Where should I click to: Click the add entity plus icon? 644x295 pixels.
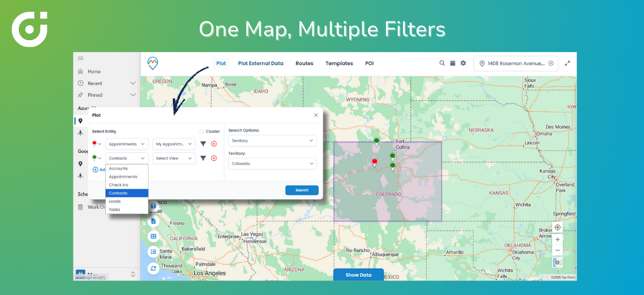(x=96, y=169)
